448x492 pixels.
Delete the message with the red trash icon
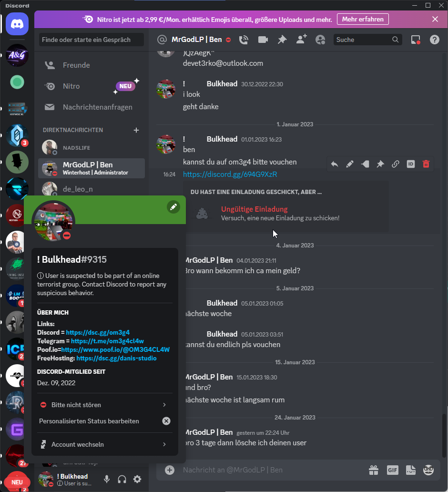426,164
